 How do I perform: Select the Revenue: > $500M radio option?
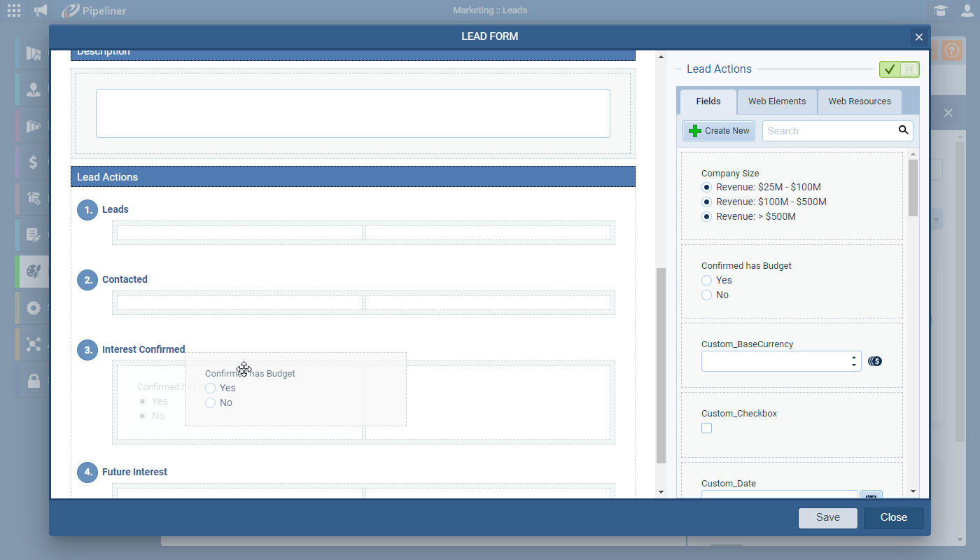(706, 216)
